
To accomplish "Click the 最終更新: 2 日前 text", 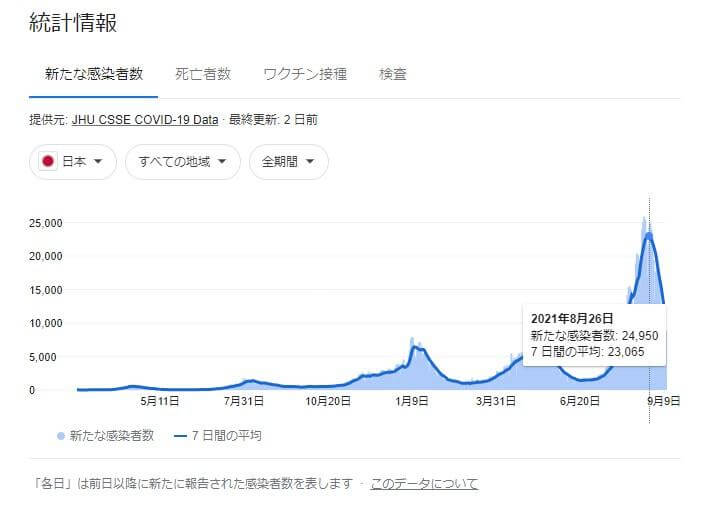I will tap(273, 120).
